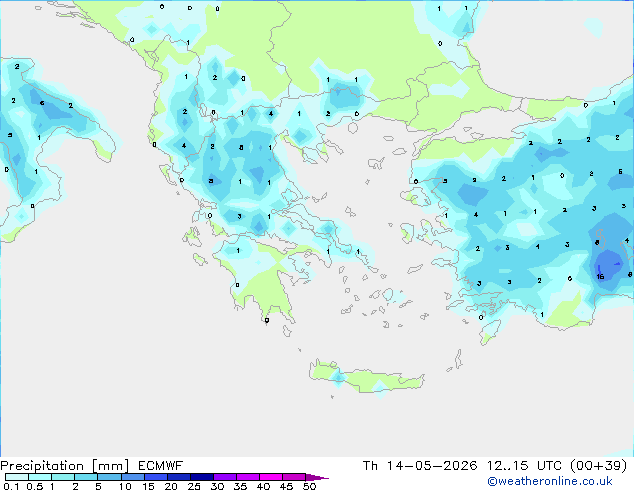
Task: Click the 'Precipitation [mm]' title text
Action: point(65,466)
